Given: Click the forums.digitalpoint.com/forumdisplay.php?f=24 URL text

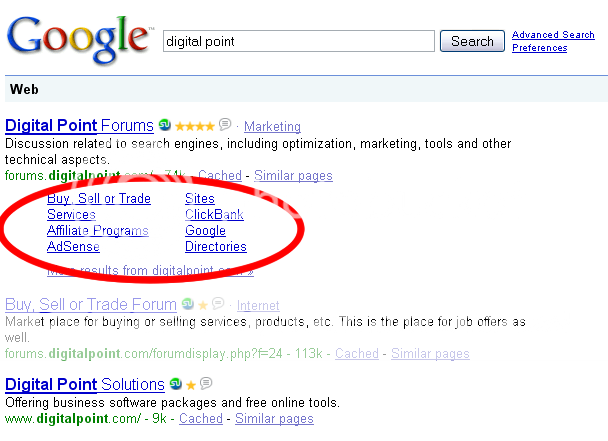Looking at the screenshot, I should pyautogui.click(x=144, y=354).
